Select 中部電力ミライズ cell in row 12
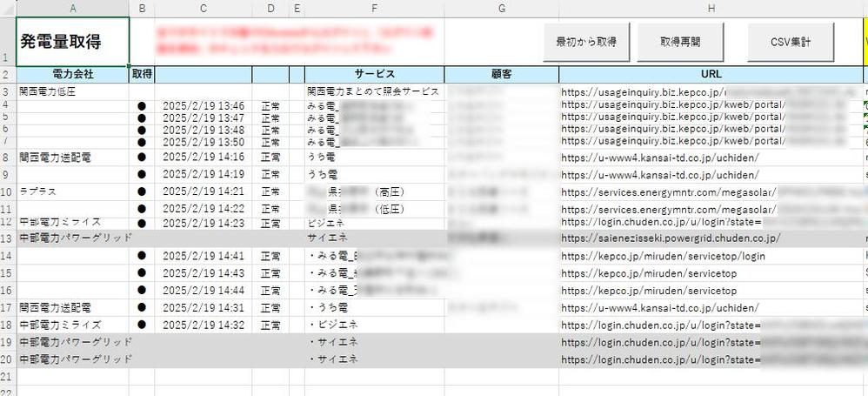This screenshot has width=868, height=396. click(x=73, y=223)
